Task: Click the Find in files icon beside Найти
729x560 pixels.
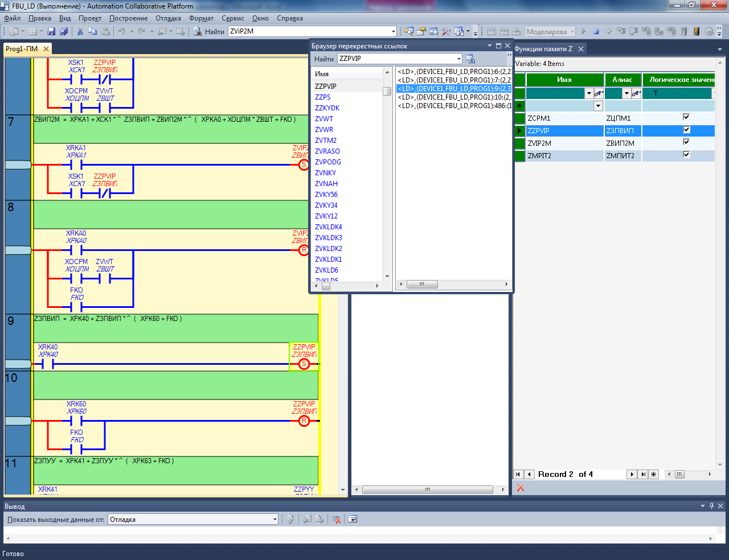Action: (198, 31)
